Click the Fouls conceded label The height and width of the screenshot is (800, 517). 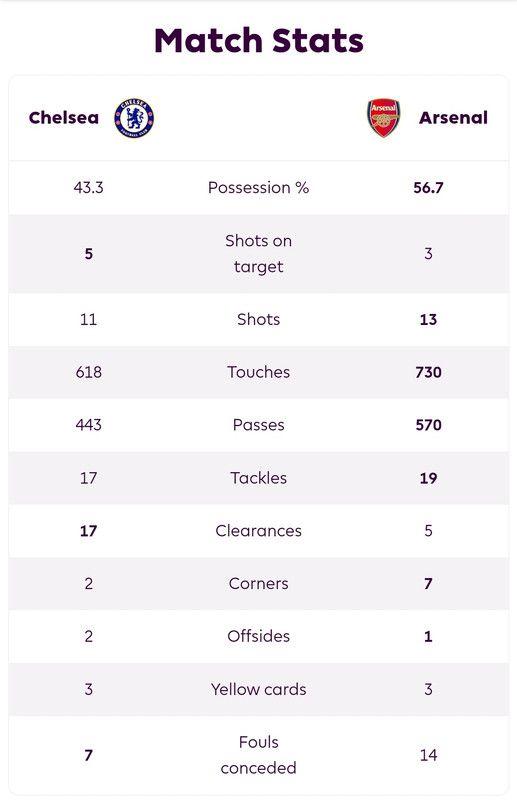coord(258,755)
